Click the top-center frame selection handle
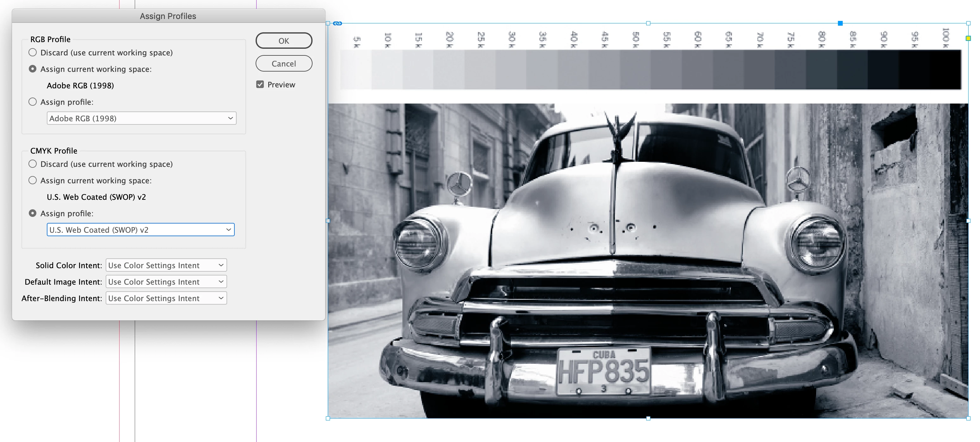The height and width of the screenshot is (442, 980). [x=648, y=23]
